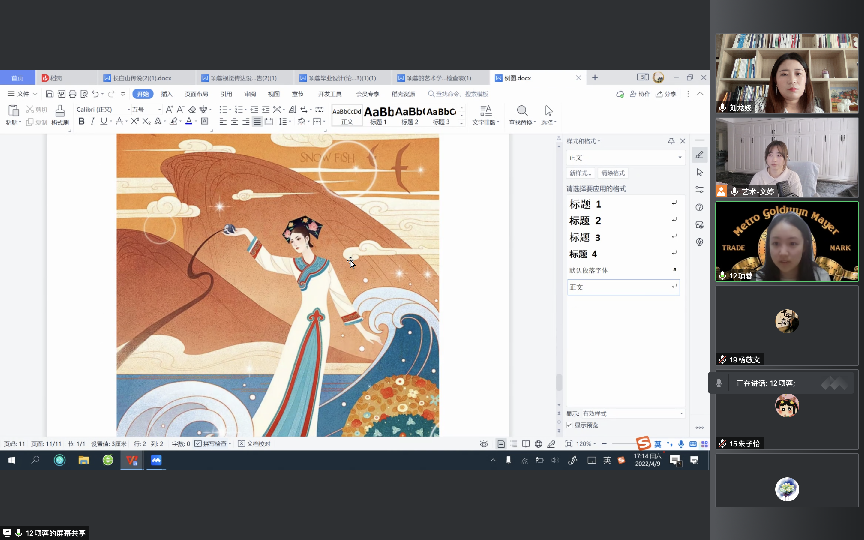Open current style dropdown in styles pane

pyautogui.click(x=680, y=158)
